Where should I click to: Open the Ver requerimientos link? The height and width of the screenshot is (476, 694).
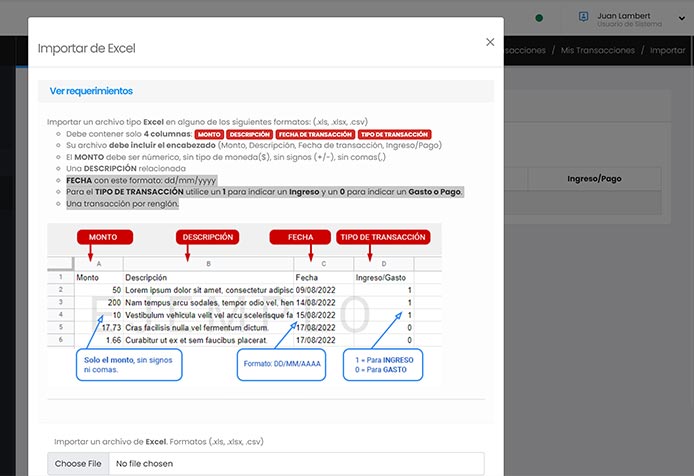[x=91, y=91]
